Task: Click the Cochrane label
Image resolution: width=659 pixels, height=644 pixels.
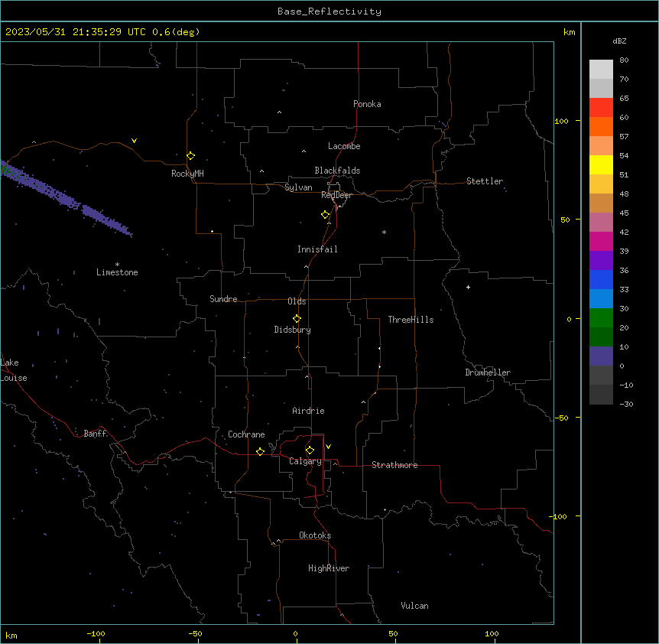Action: click(x=246, y=434)
